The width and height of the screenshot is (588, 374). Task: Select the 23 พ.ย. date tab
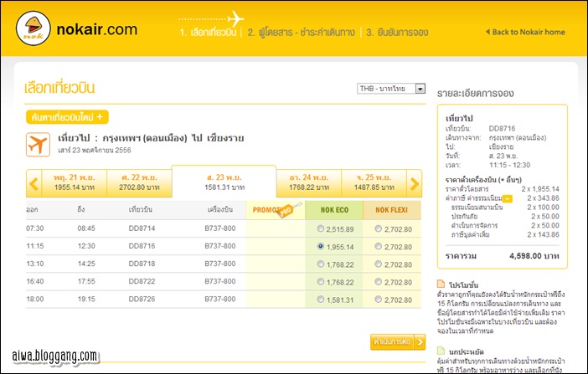[x=224, y=182]
